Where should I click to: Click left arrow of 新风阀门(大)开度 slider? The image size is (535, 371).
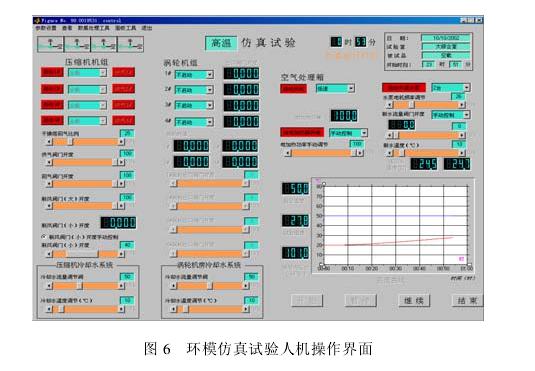tap(49, 206)
